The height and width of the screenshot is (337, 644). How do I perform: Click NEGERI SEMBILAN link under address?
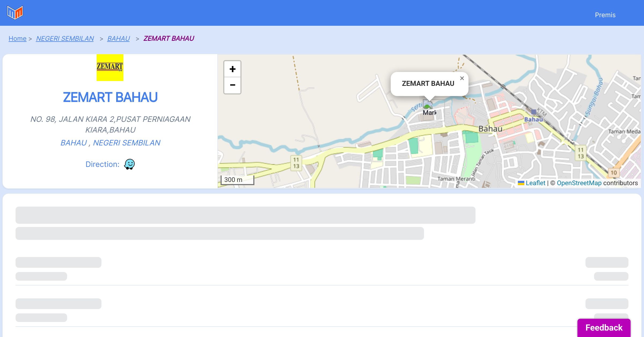127,143
